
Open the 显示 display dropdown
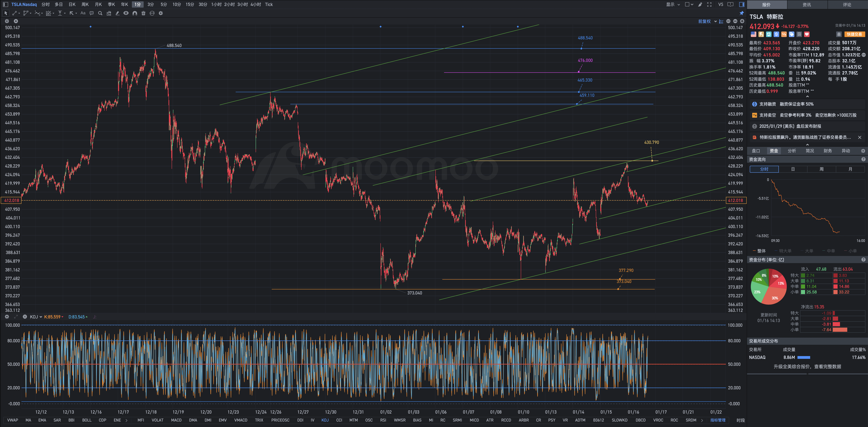click(673, 4)
